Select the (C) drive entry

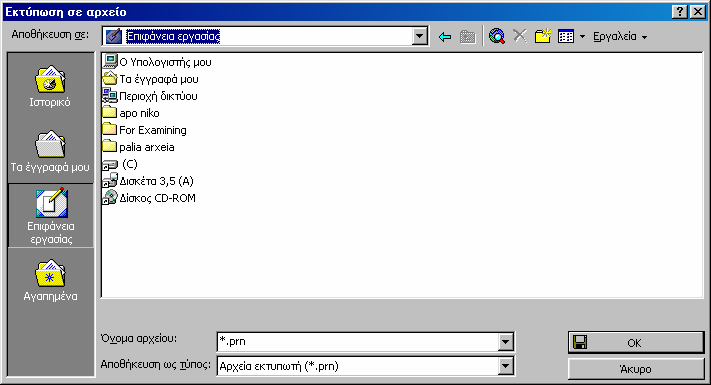coord(120,164)
